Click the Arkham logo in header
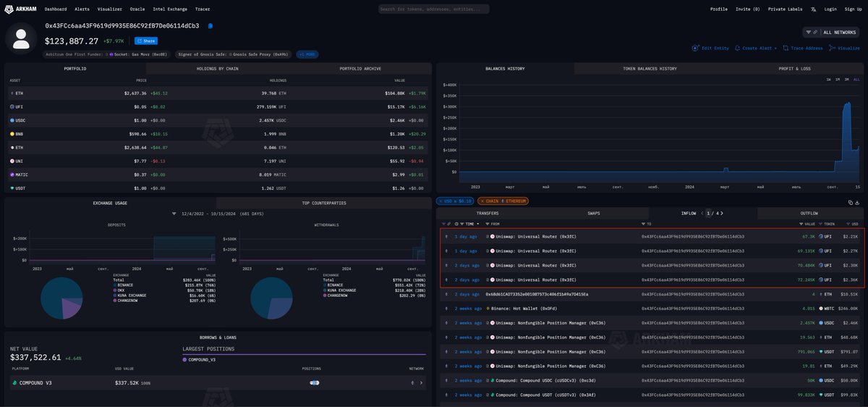 [20, 9]
